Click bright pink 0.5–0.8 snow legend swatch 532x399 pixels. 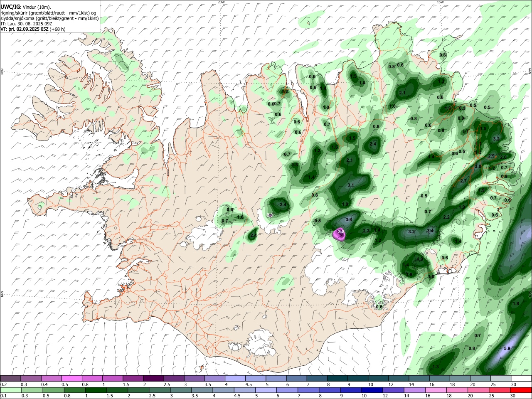click(71, 379)
